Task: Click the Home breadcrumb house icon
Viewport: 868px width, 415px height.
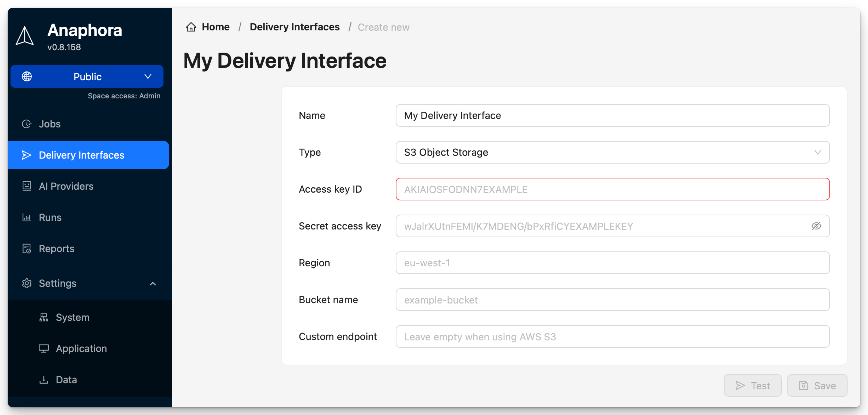Action: [x=191, y=27]
